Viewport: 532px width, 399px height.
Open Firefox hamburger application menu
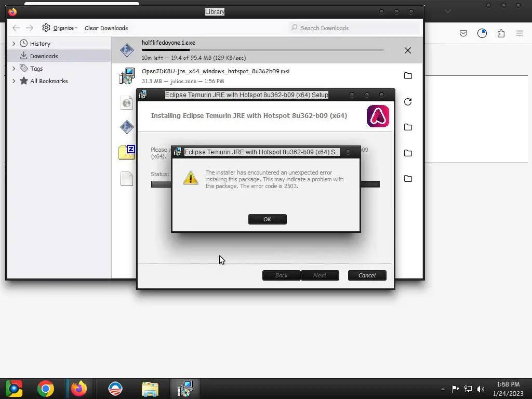(520, 33)
